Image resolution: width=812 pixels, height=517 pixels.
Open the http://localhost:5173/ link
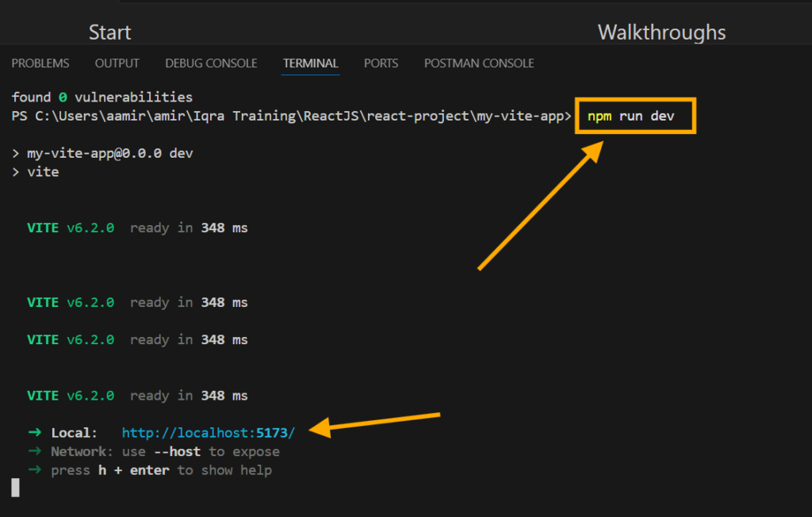(x=209, y=433)
